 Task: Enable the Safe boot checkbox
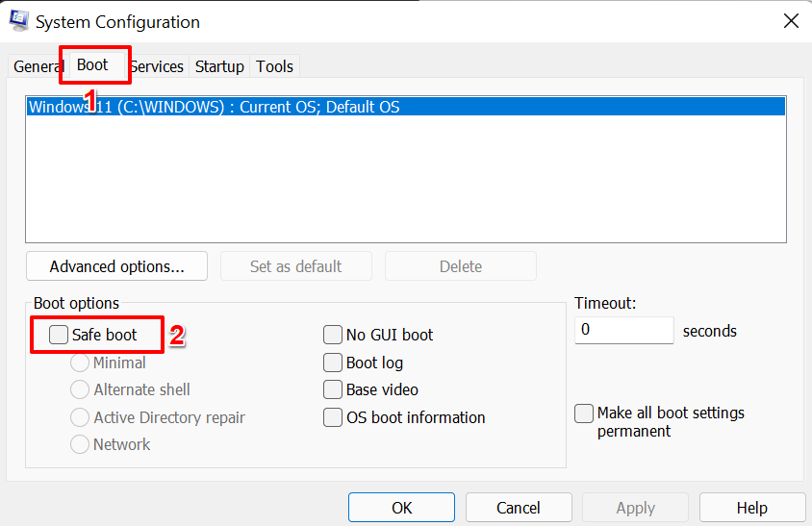coord(59,335)
